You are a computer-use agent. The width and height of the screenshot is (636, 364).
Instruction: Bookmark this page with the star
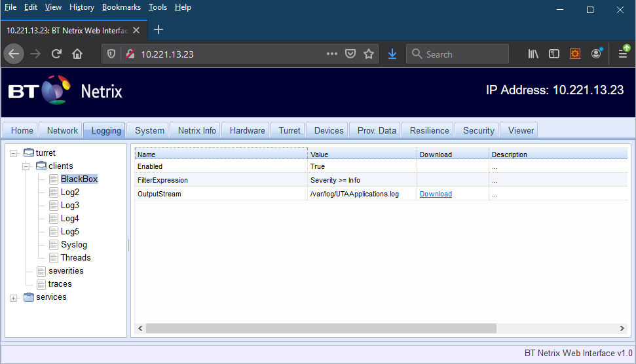point(369,54)
